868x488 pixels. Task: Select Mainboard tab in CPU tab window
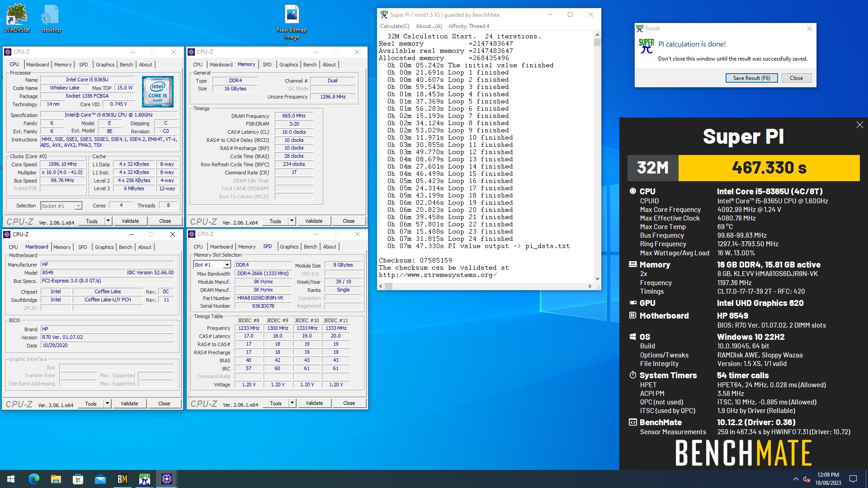[x=38, y=65]
